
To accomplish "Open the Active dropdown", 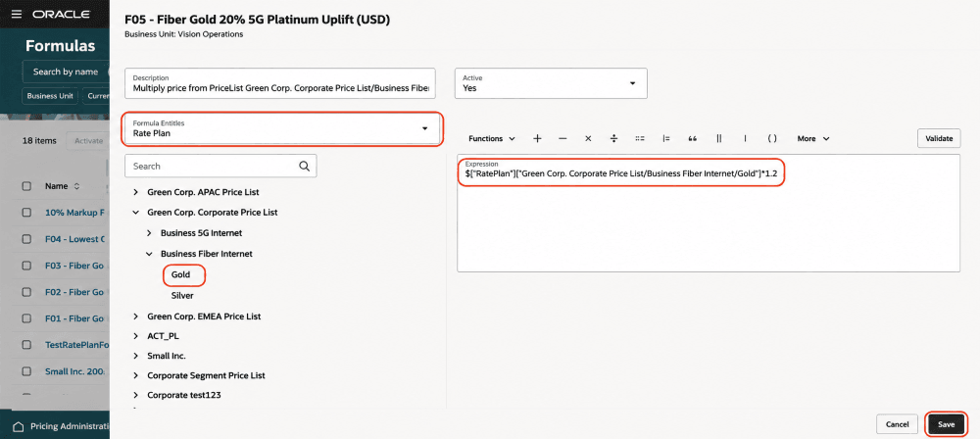I will [551, 83].
